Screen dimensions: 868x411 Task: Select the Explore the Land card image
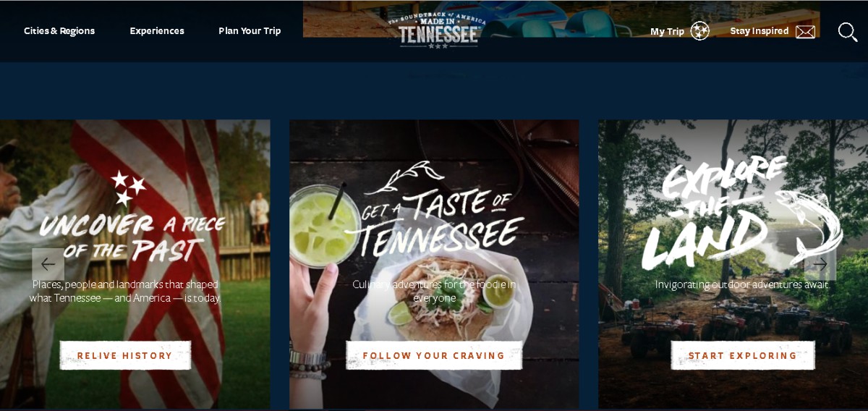pos(733,264)
